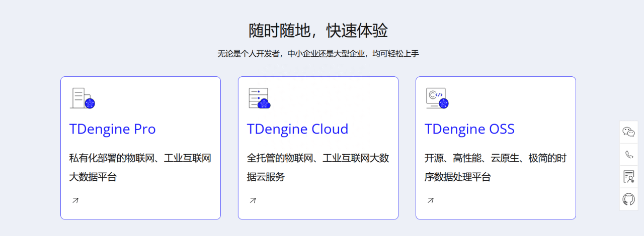Click the subtitle '无论是个人开发者，中小企业还是大型企业，均可轻松上手'
The image size is (644, 236).
pyautogui.click(x=318, y=54)
